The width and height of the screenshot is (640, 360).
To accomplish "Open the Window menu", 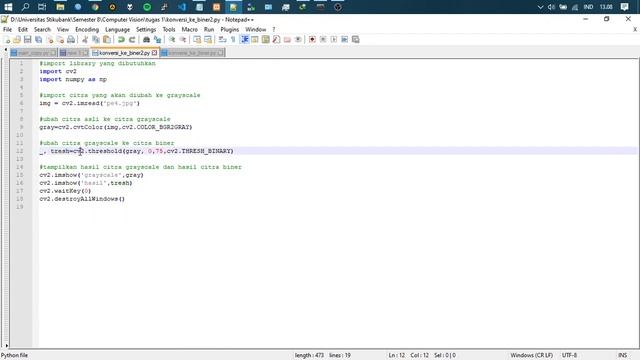I will [x=256, y=29].
